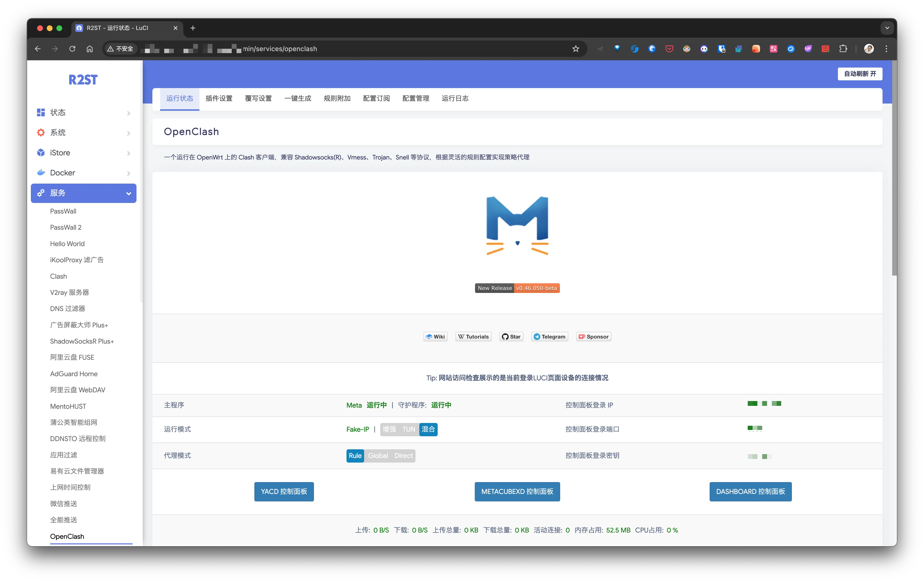Reload the page using the refresh icon
This screenshot has width=924, height=582.
(x=72, y=49)
